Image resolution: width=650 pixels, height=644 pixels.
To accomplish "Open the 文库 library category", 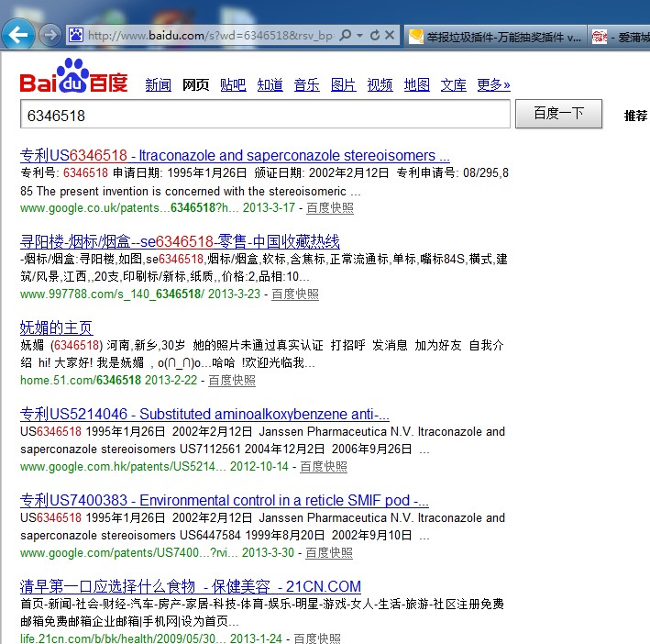I will pyautogui.click(x=453, y=84).
